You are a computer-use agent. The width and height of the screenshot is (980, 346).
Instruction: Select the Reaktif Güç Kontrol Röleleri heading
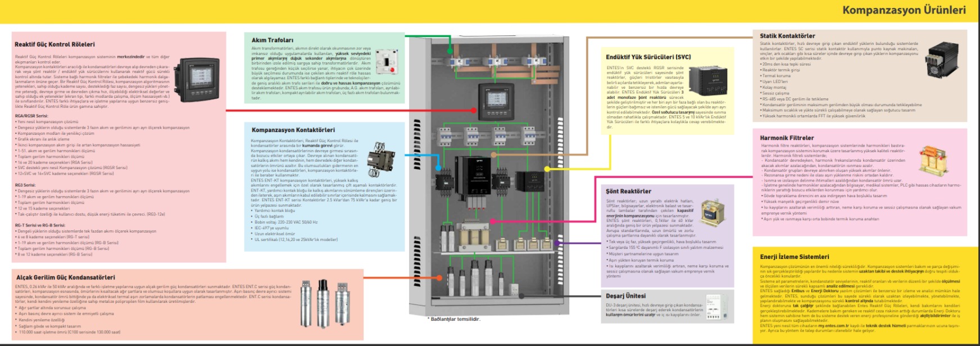click(x=55, y=44)
